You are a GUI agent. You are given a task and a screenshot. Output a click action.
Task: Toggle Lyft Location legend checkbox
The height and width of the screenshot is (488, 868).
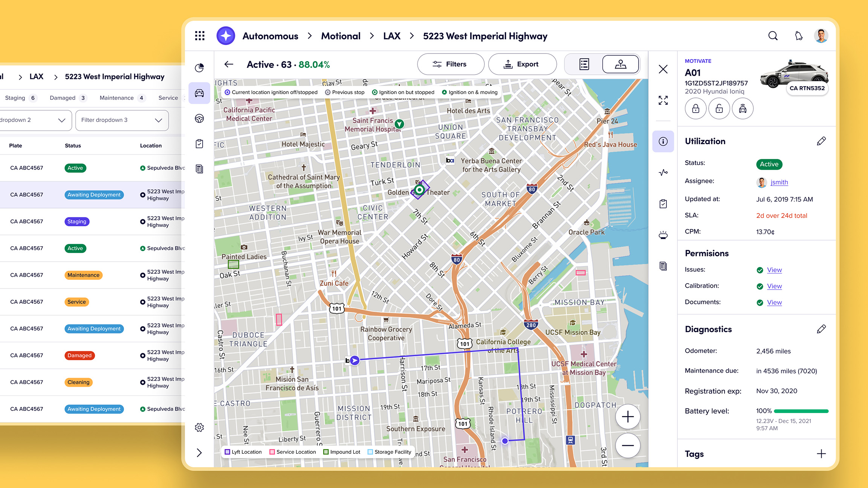point(228,452)
